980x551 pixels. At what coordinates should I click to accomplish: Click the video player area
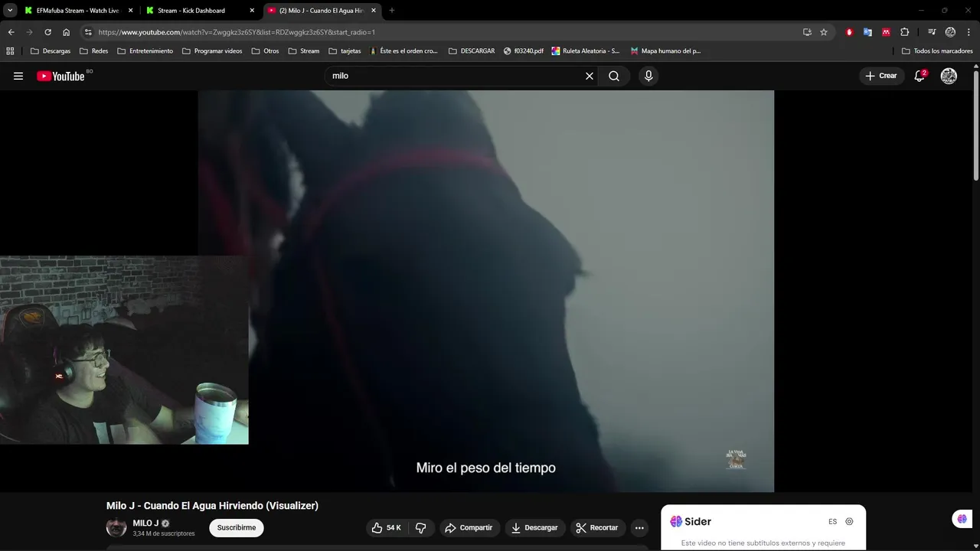coord(486,291)
